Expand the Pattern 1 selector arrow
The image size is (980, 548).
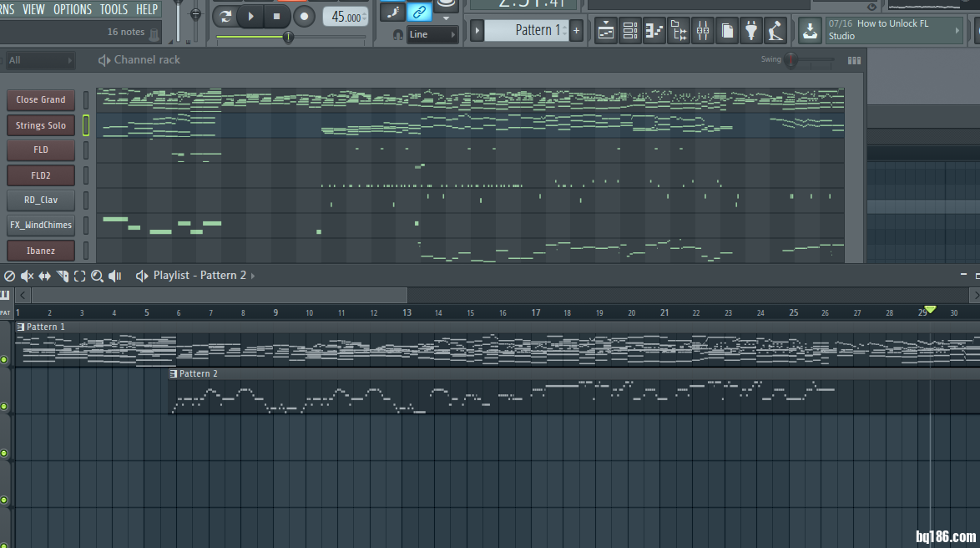pos(477,31)
